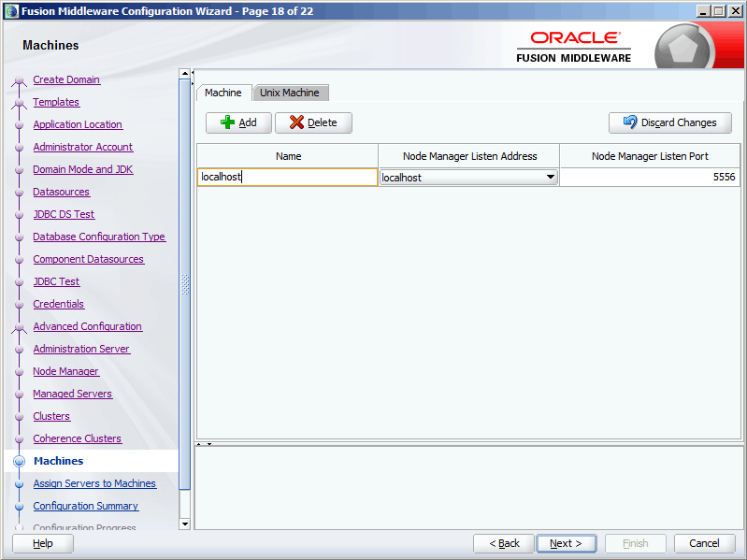Viewport: 747px width, 560px height.
Task: Click the machine Name text field
Action: pyautogui.click(x=287, y=177)
